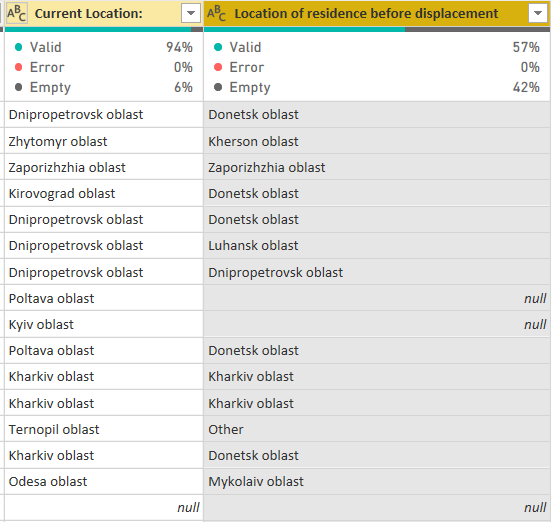Select Donetsk oblast beside Poltava oblast

tap(377, 350)
